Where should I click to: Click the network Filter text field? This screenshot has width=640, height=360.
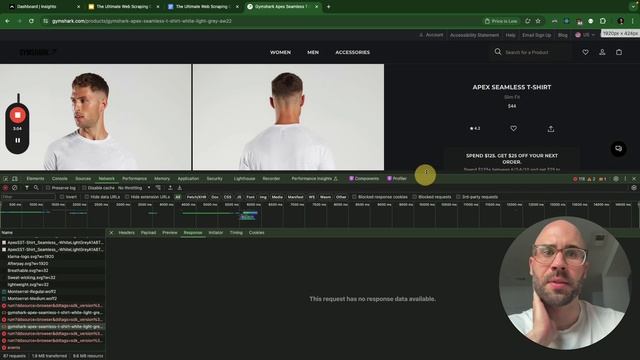point(28,197)
